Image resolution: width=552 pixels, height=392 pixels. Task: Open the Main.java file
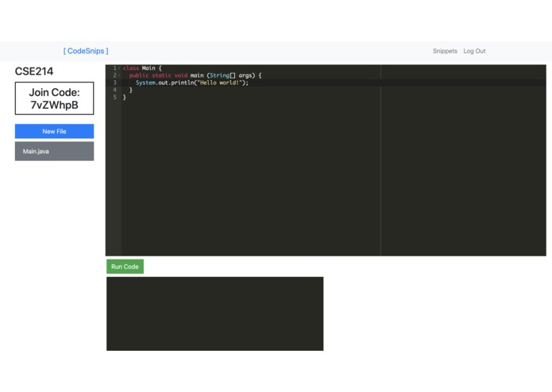[x=54, y=152]
